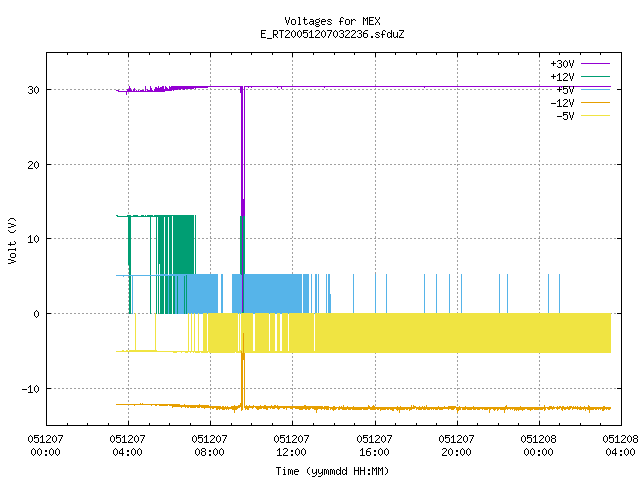Click the x-axis tick 051207 00:00
This screenshot has height=480, width=640.
coord(45,445)
